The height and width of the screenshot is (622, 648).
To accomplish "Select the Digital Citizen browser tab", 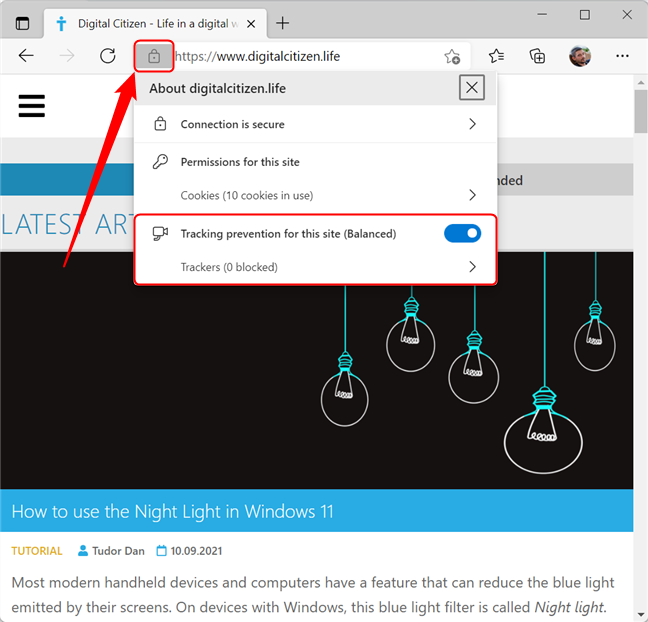I will 155,24.
